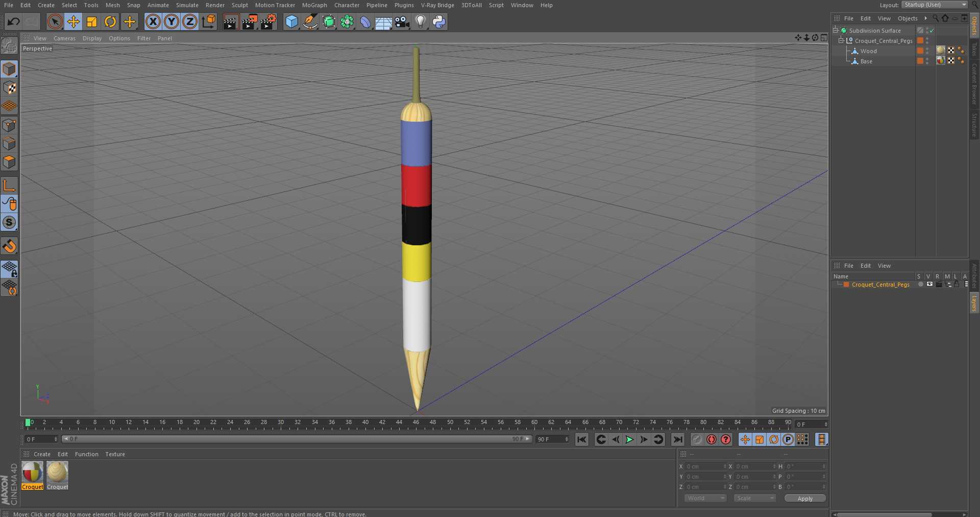This screenshot has height=517, width=980.
Task: Open Edit Render Settings
Action: [x=268, y=21]
